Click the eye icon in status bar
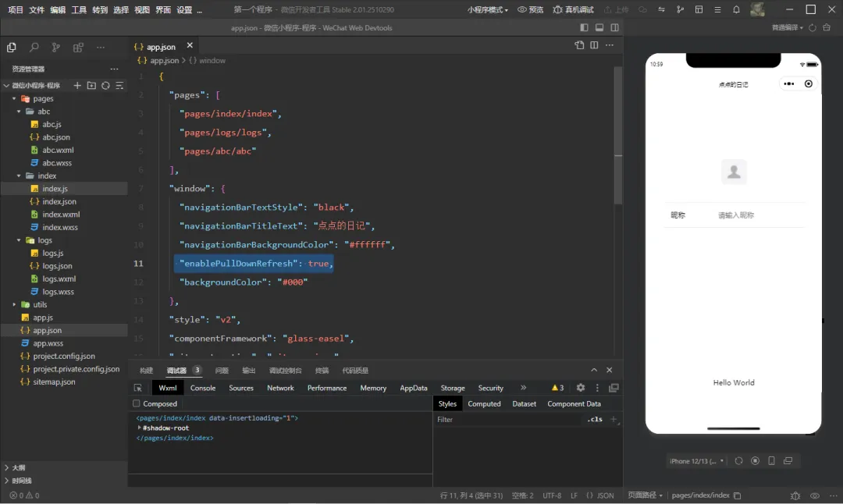The height and width of the screenshot is (504, 843). (814, 495)
